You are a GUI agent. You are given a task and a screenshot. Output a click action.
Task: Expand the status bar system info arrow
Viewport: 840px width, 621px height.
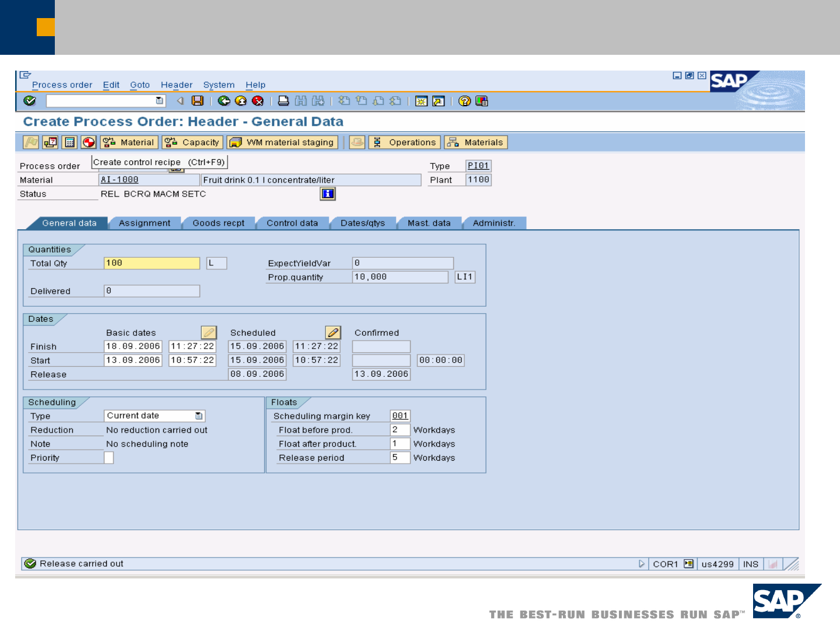pos(641,564)
